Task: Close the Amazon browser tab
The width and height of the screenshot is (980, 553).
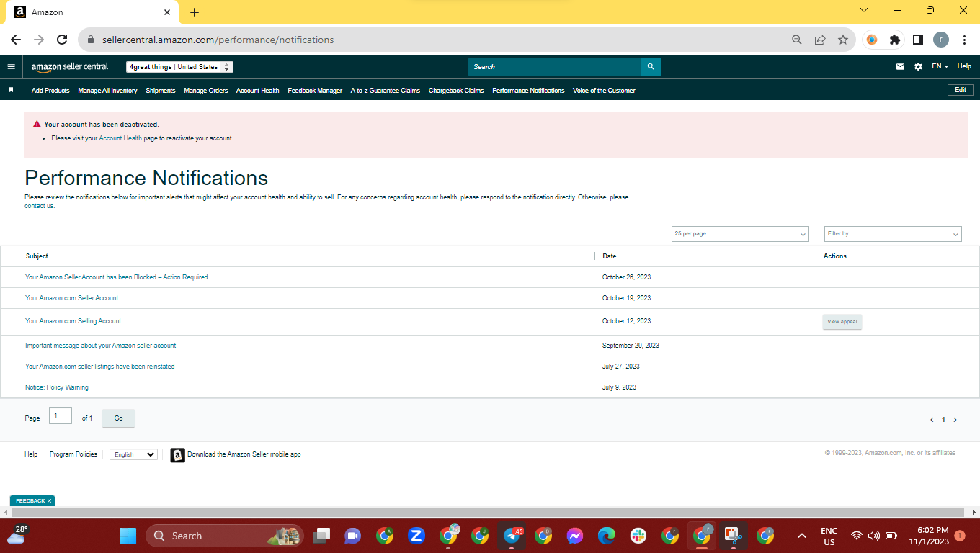Action: coord(167,12)
